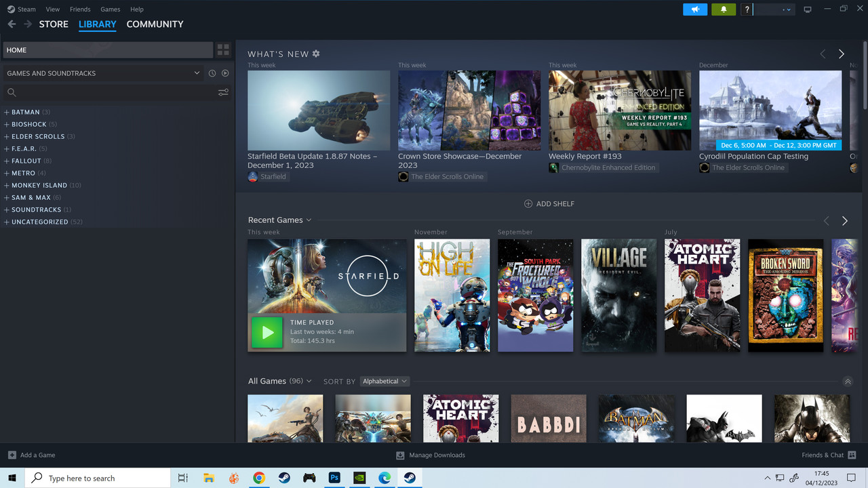Open the View menu

(x=53, y=9)
